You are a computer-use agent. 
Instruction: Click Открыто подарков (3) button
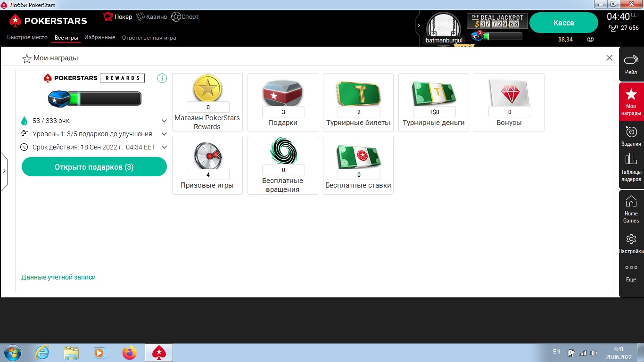pos(94,167)
